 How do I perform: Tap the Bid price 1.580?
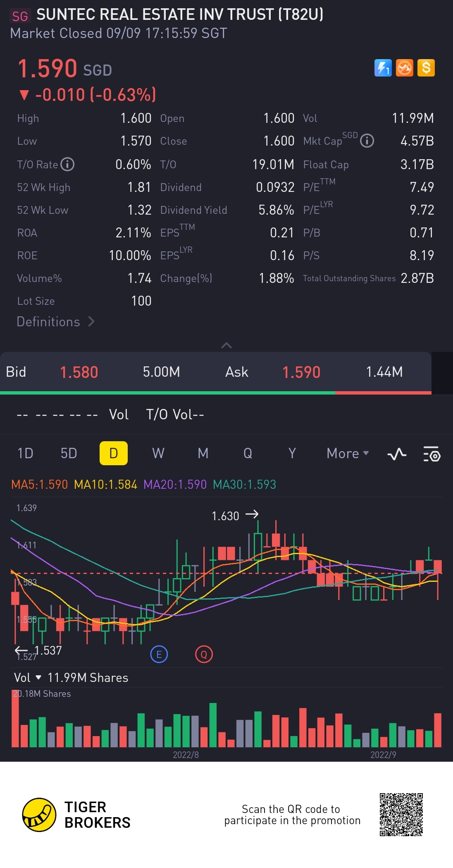coord(79,372)
